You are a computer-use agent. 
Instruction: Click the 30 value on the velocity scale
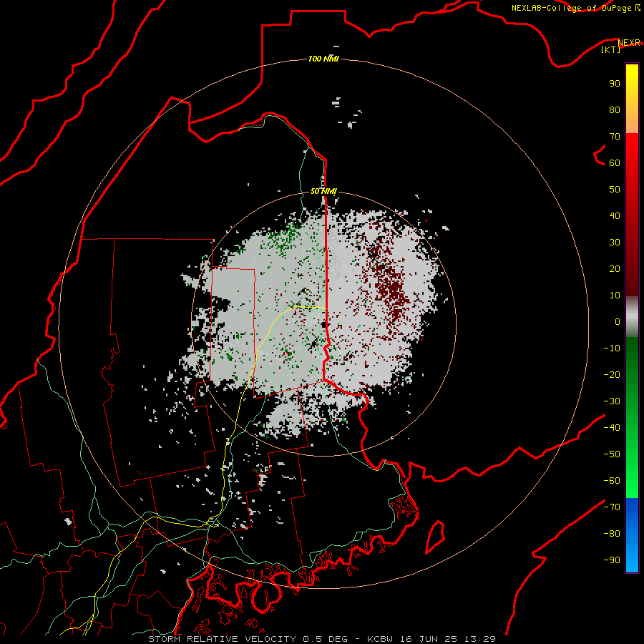click(615, 243)
